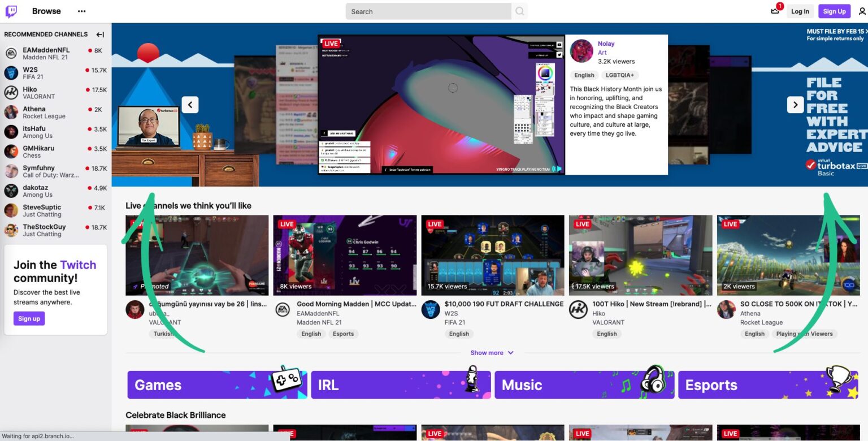Viewport: 868px width, 441px height.
Task: Open the Prime crown notification icon
Action: [775, 11]
